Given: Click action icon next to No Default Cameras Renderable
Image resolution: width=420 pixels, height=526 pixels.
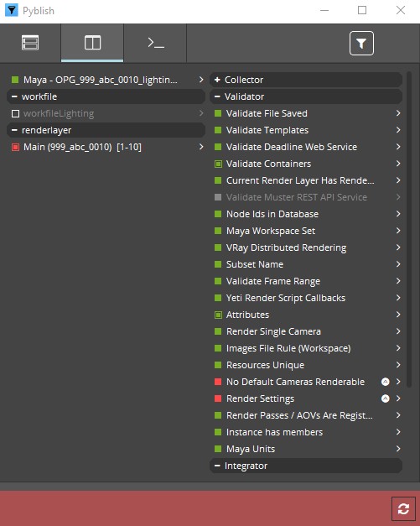Looking at the screenshot, I should click(386, 382).
